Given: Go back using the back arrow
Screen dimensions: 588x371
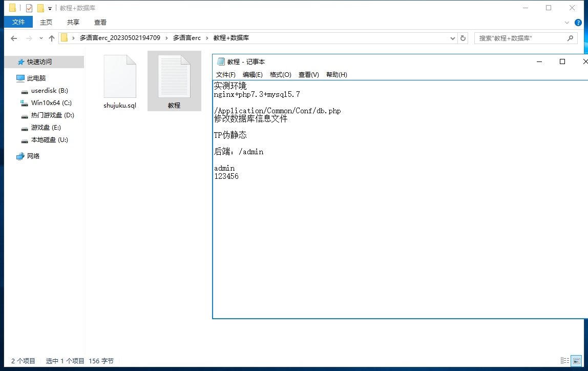Looking at the screenshot, I should pos(14,38).
